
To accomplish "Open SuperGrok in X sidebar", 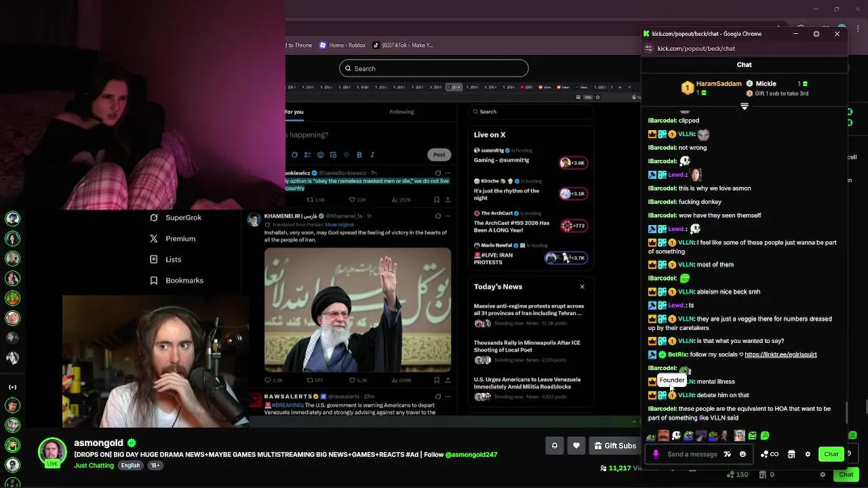I will (x=176, y=218).
